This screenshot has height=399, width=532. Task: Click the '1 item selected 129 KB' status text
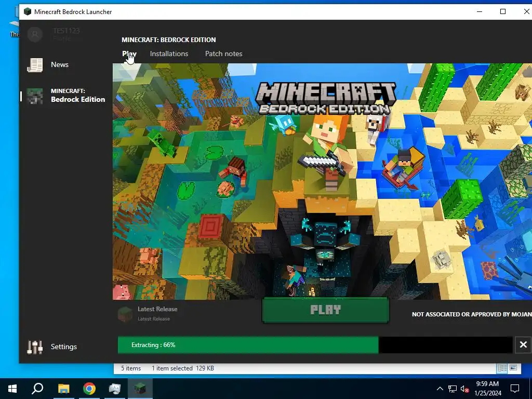(x=183, y=368)
